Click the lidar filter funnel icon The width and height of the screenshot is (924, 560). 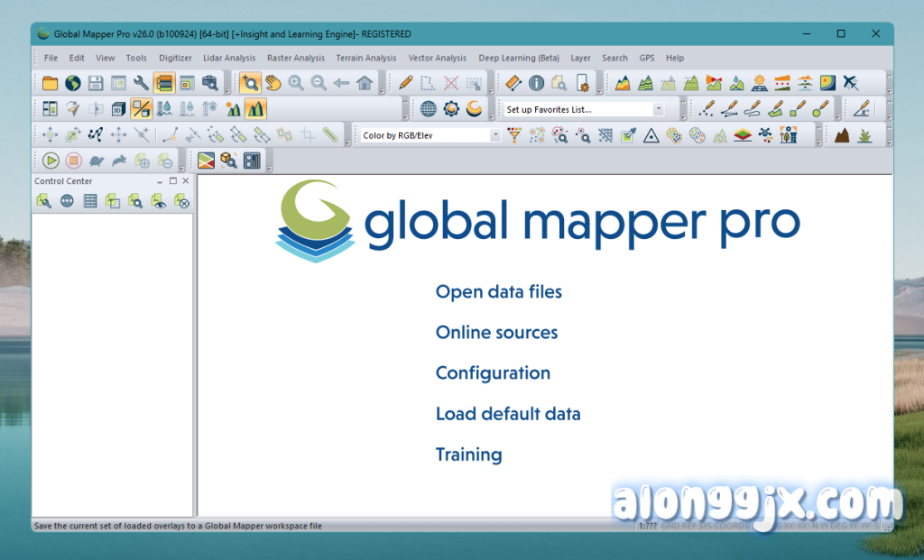(x=514, y=135)
